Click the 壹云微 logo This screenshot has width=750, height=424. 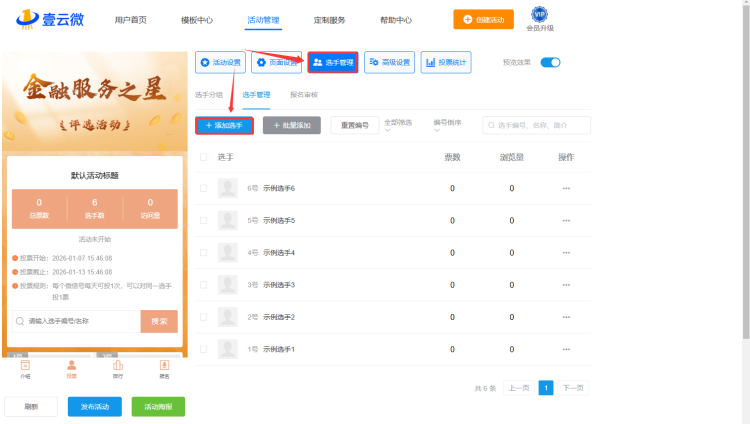[x=49, y=18]
